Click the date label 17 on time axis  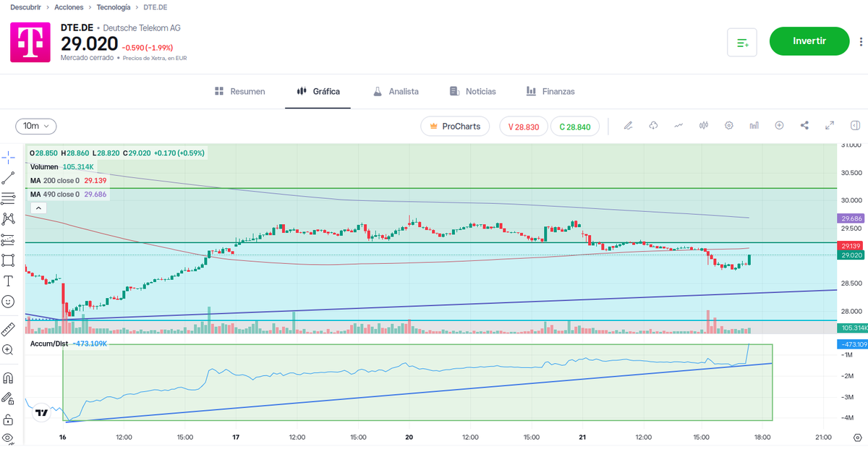(236, 438)
